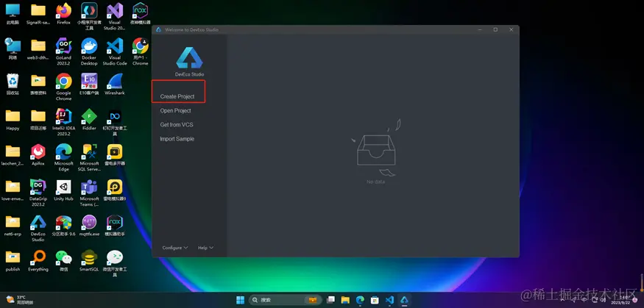Click DevEco Studio taskbar icon
This screenshot has width=644, height=308.
(405, 300)
